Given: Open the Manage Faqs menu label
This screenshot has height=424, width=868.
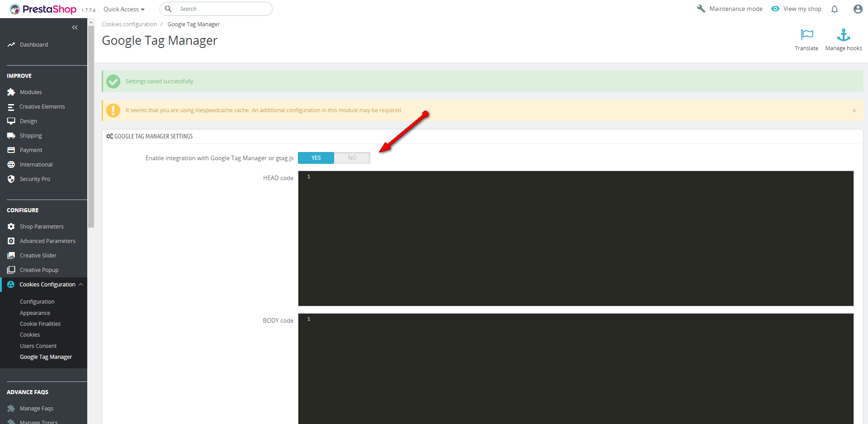Looking at the screenshot, I should [37, 409].
